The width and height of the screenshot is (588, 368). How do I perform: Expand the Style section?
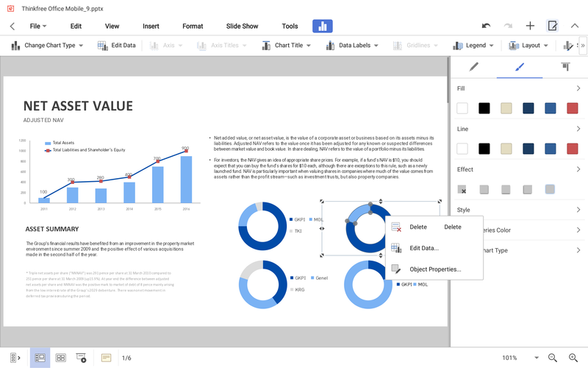click(519, 210)
